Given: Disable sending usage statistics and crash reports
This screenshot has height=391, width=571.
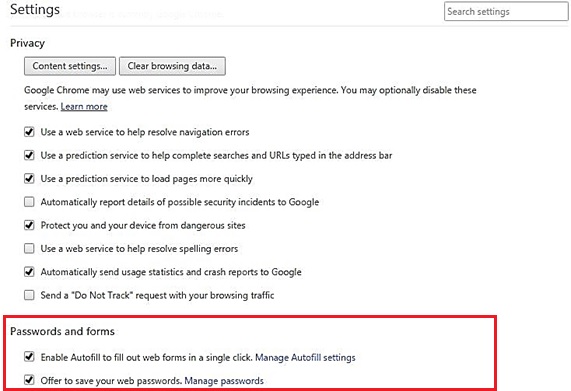Looking at the screenshot, I should pos(29,272).
